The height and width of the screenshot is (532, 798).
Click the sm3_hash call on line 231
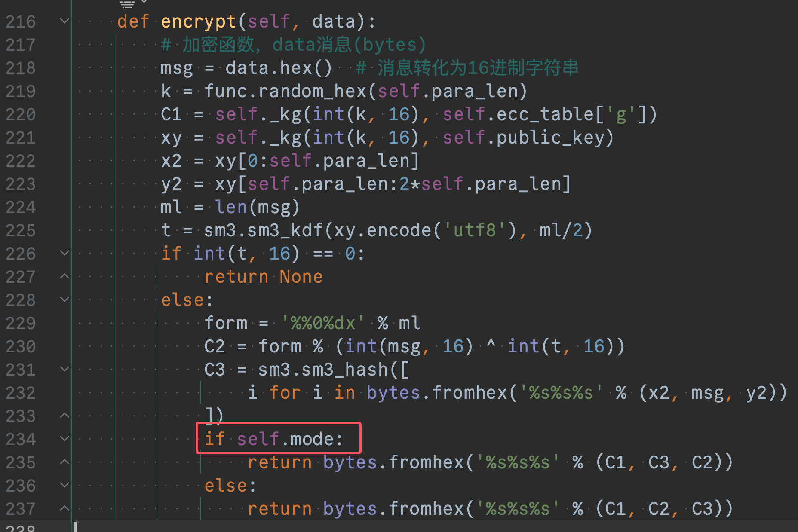345,370
